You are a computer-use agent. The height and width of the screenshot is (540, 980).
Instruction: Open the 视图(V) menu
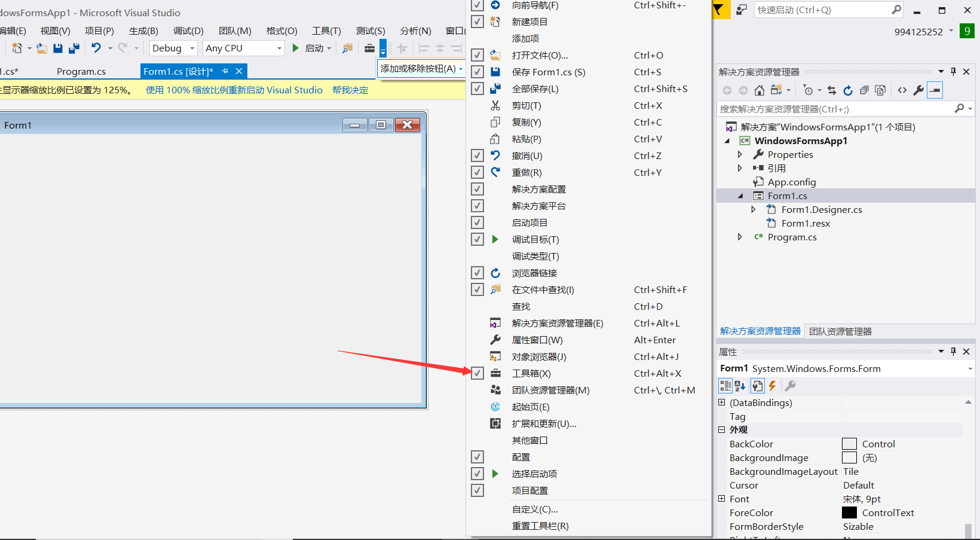pyautogui.click(x=56, y=31)
